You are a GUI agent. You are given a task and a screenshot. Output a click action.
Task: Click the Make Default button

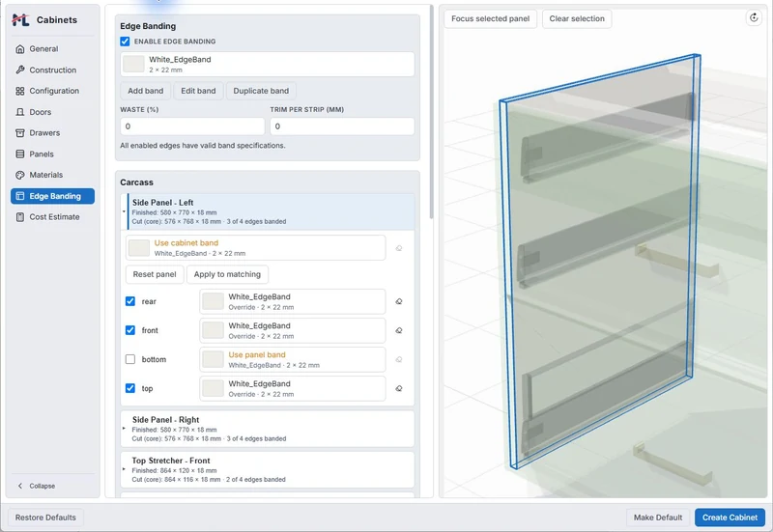(x=658, y=518)
